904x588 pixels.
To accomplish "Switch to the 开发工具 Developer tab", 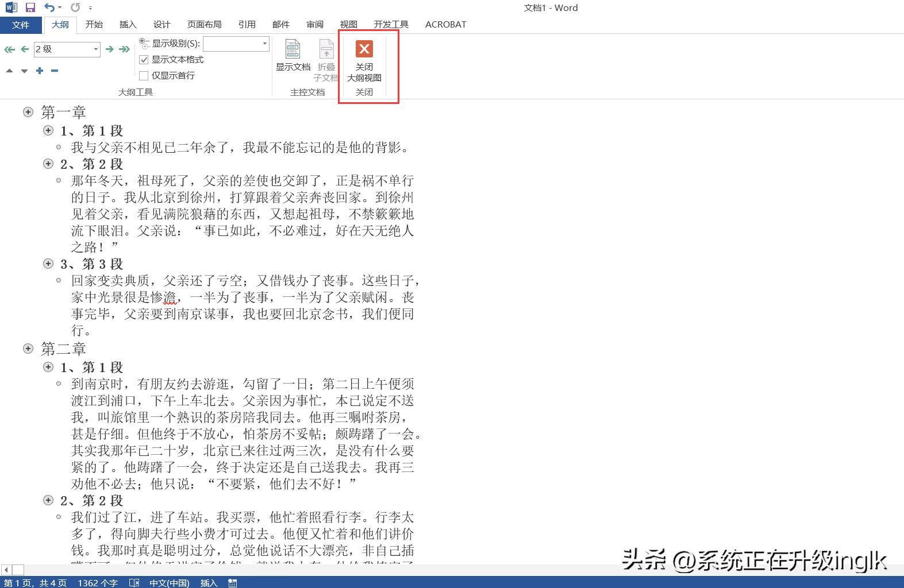I will coord(391,25).
